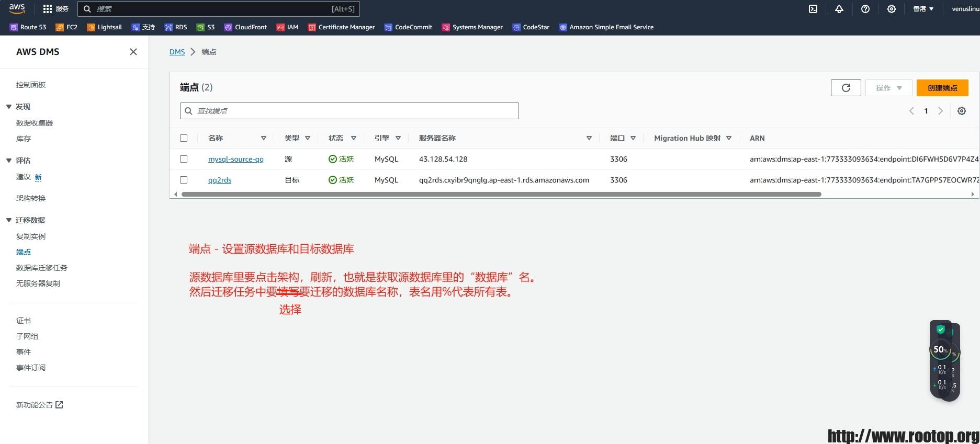Open 控制面板 in the sidebar
This screenshot has height=444, width=980.
[x=31, y=85]
